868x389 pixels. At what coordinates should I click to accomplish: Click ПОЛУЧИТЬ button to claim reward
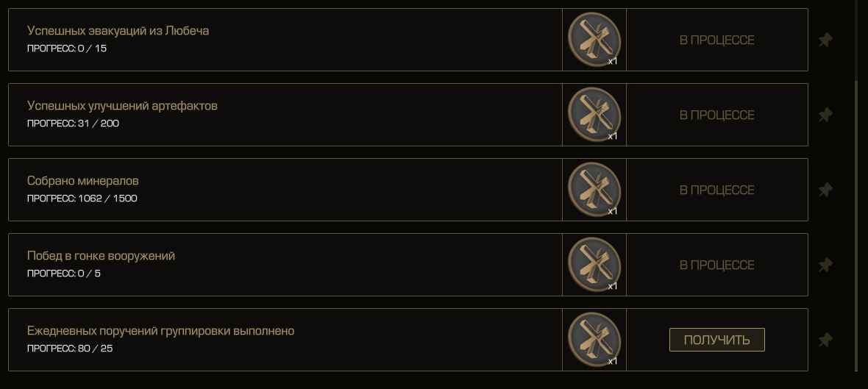(x=717, y=340)
